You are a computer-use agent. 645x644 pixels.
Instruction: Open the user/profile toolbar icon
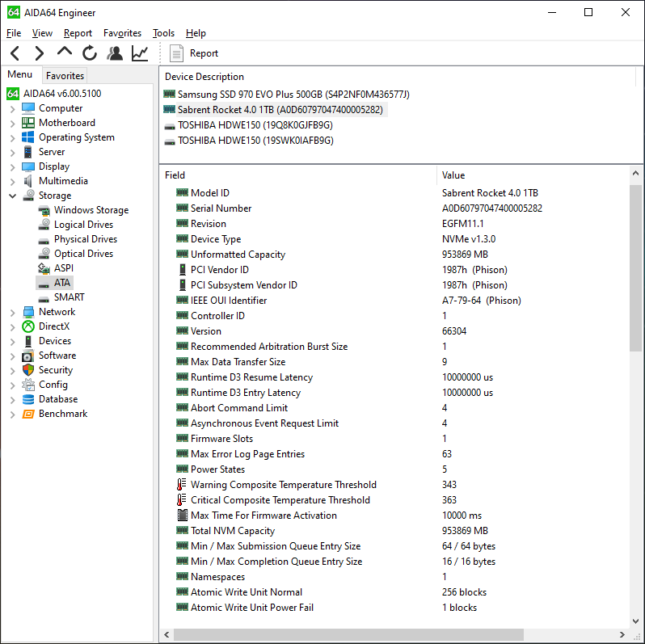(x=115, y=53)
